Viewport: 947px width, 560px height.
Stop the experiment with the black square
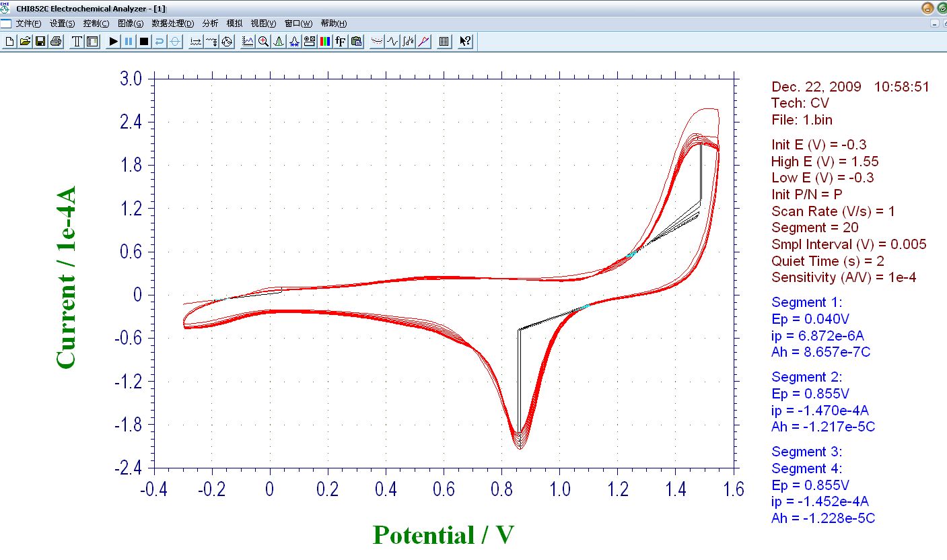[144, 42]
